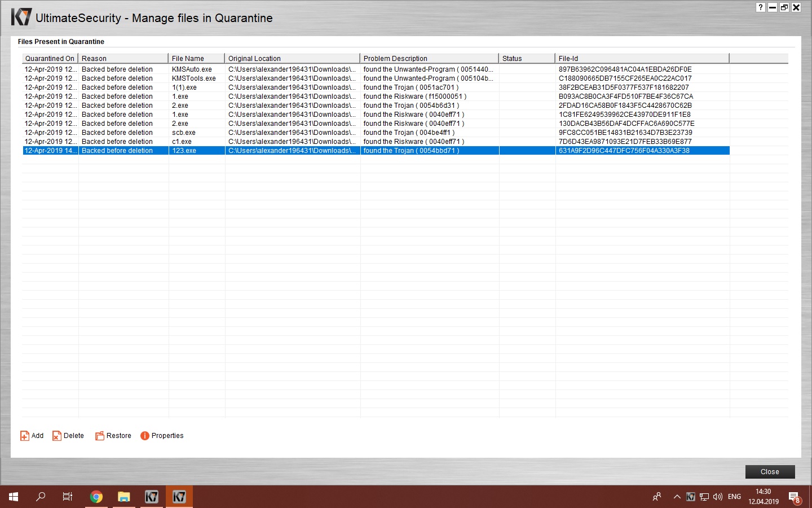The height and width of the screenshot is (508, 812).
Task: Select File-Id starting with 38F2BCEA
Action: tap(624, 87)
